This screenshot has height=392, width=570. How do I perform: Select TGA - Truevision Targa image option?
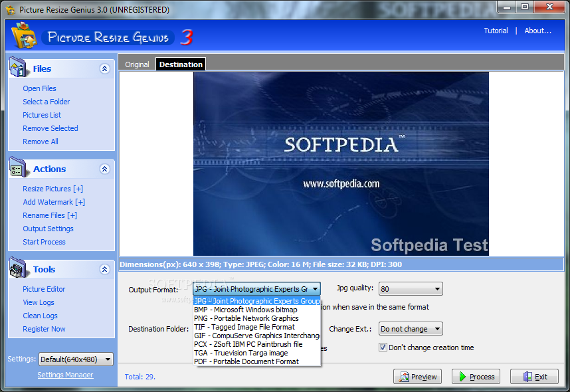(257, 353)
